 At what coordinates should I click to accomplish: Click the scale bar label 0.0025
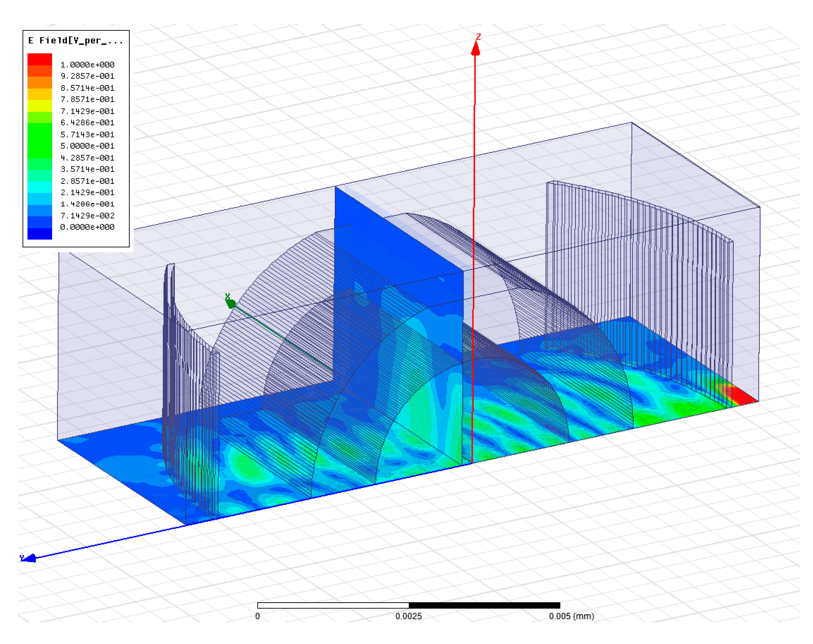coord(408,616)
